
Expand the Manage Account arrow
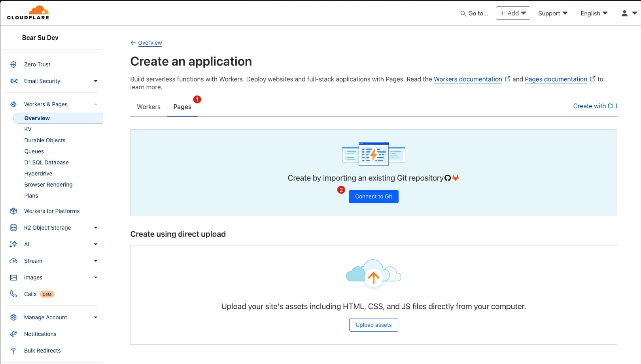(x=96, y=317)
